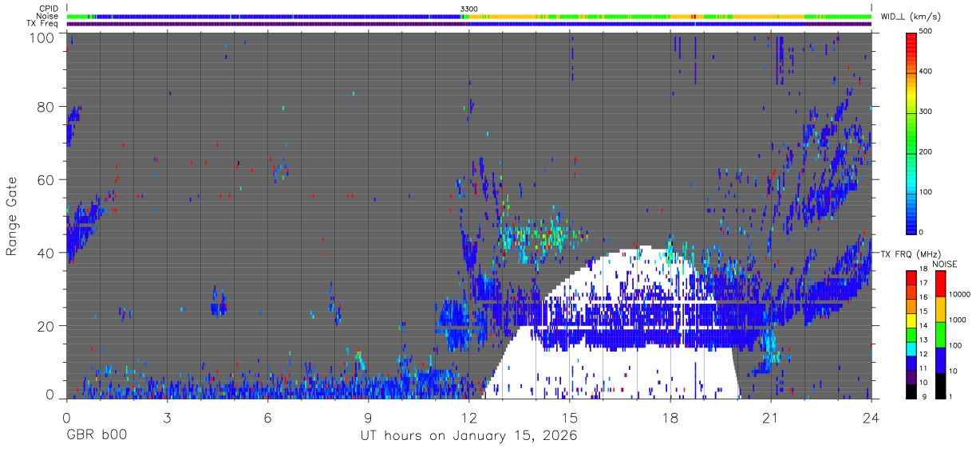This screenshot has height=452, width=980.
Task: Click the 20 tick on Range Gate axis
Action: pyautogui.click(x=46, y=326)
